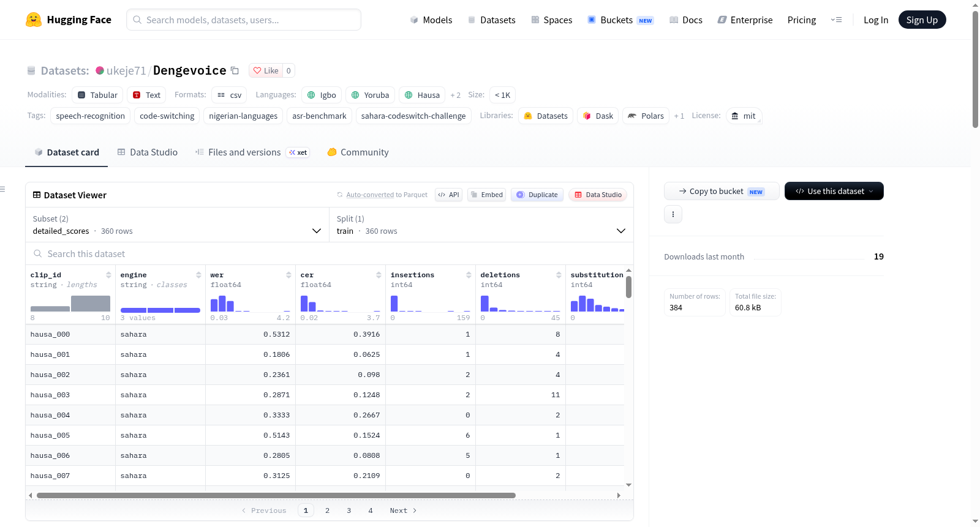Click the wer histogram slider

pos(250,303)
